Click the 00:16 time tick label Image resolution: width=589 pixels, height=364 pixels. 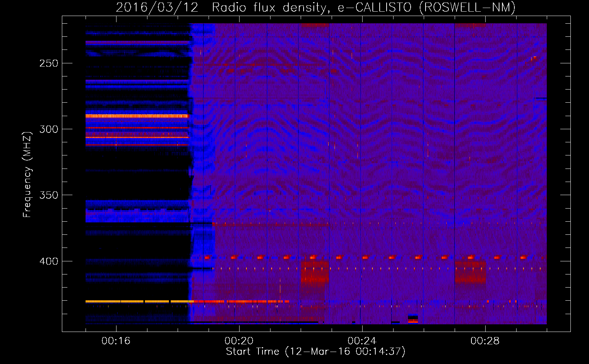pos(116,341)
